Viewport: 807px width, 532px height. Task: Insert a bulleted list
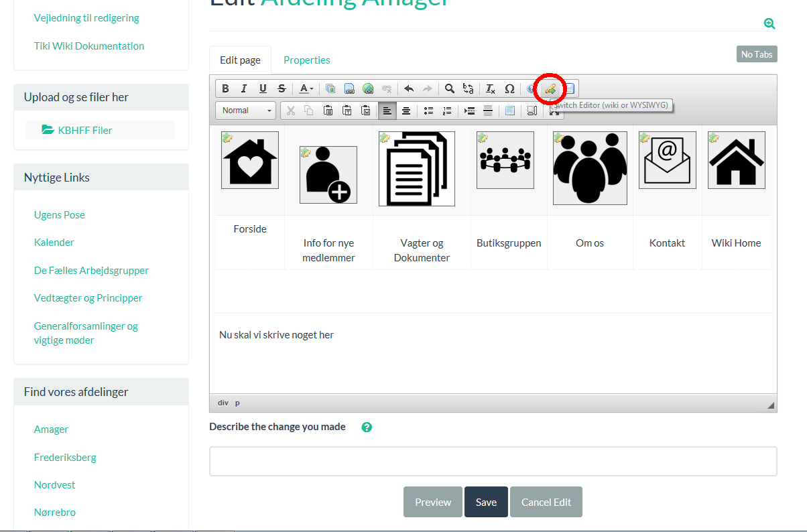428,111
